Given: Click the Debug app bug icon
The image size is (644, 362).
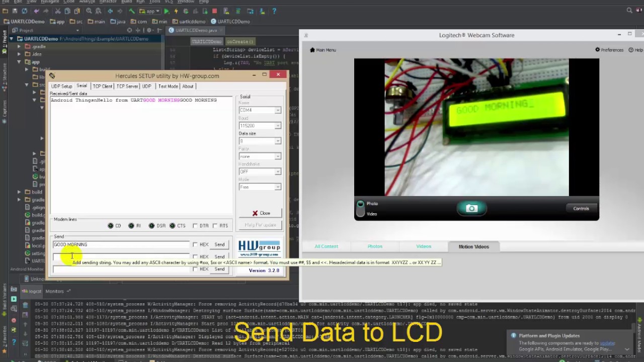Looking at the screenshot, I should 186,11.
